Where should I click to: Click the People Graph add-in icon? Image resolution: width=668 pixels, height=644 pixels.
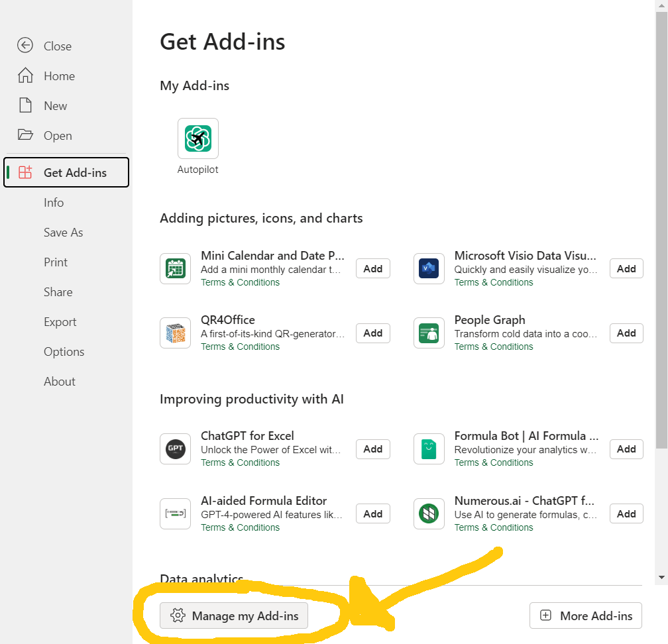(429, 333)
